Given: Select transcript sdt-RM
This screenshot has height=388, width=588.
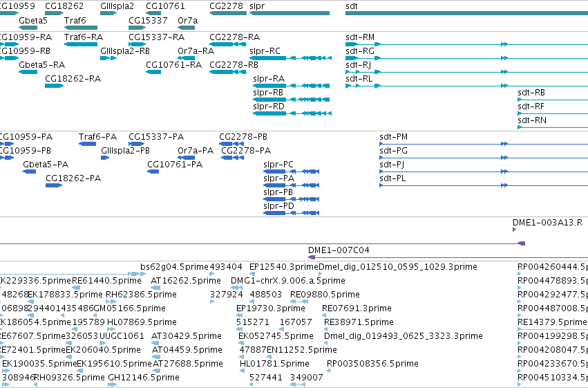Looking at the screenshot, I should click(x=360, y=37).
